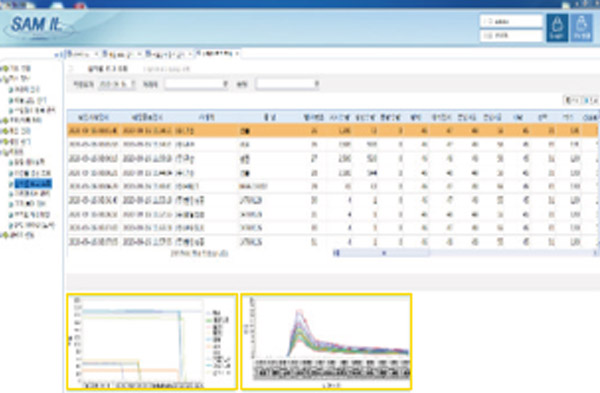Switch to the second open page tab
The image size is (600, 393).
pos(118,54)
